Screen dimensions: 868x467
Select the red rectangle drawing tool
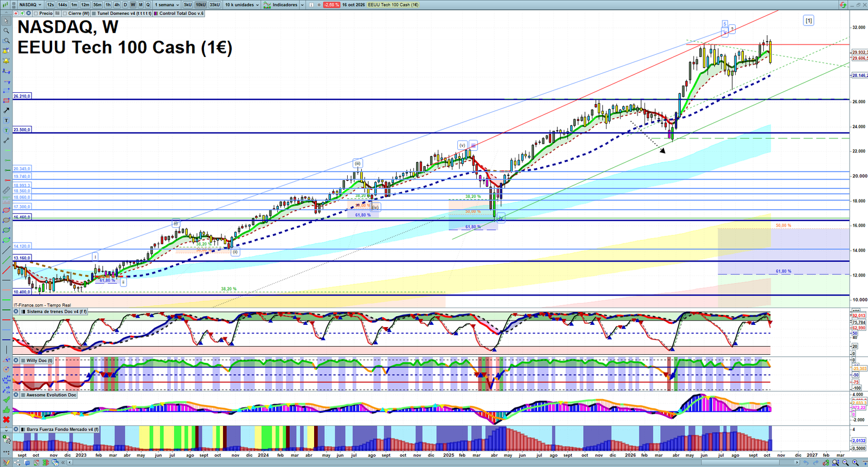click(x=6, y=100)
